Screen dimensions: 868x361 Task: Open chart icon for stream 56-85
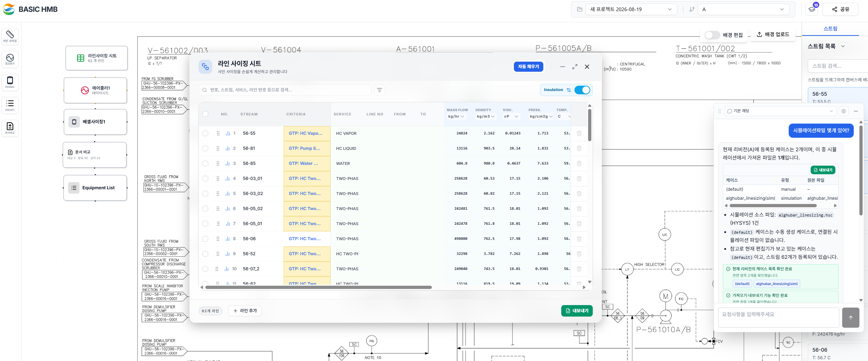pyautogui.click(x=228, y=163)
